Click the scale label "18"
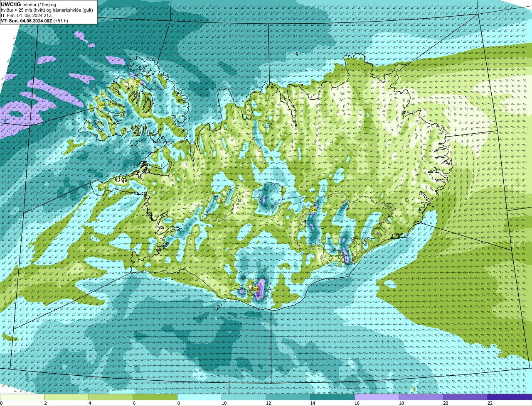This screenshot has width=532, height=406. click(x=401, y=403)
